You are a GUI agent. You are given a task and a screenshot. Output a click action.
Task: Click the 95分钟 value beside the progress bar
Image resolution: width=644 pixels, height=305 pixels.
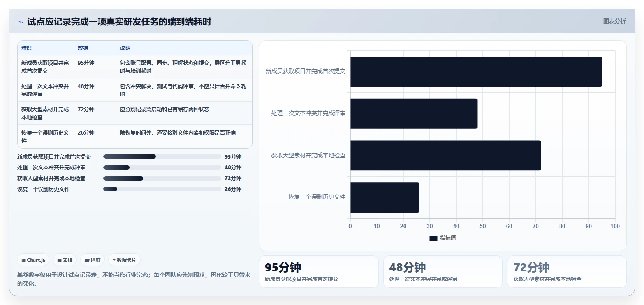pos(233,157)
